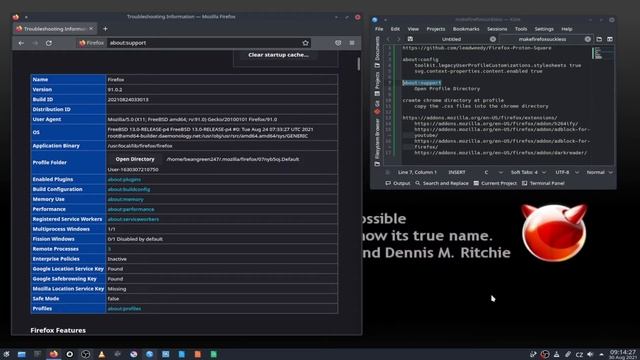The width and height of the screenshot is (640, 360).
Task: Open Kate Tools menu
Action: pos(521,29)
